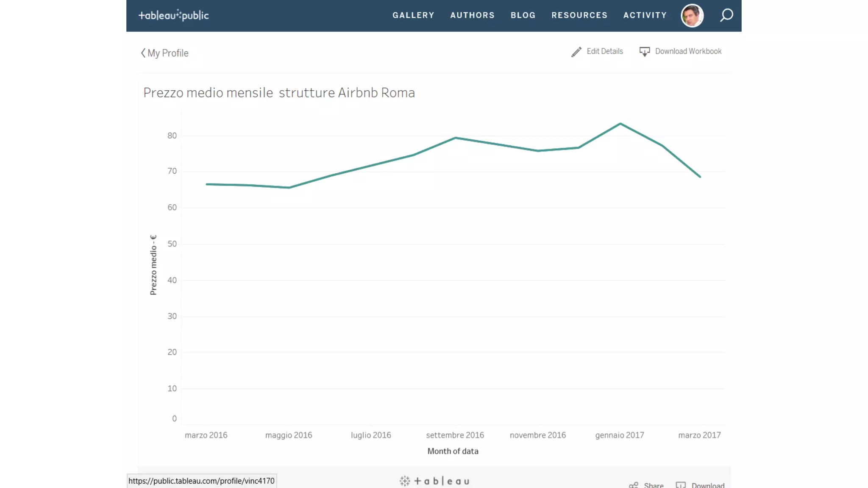
Task: Open the Authors menu item
Action: (x=472, y=15)
